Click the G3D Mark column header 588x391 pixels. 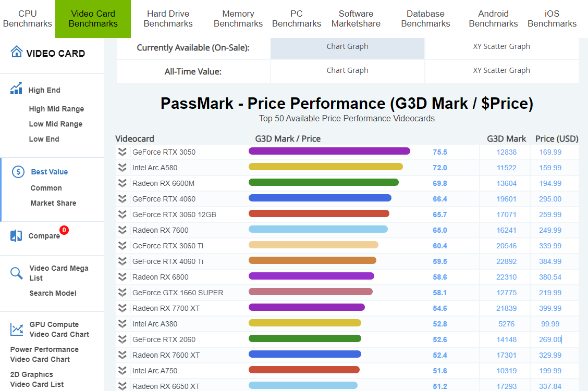[x=506, y=138]
